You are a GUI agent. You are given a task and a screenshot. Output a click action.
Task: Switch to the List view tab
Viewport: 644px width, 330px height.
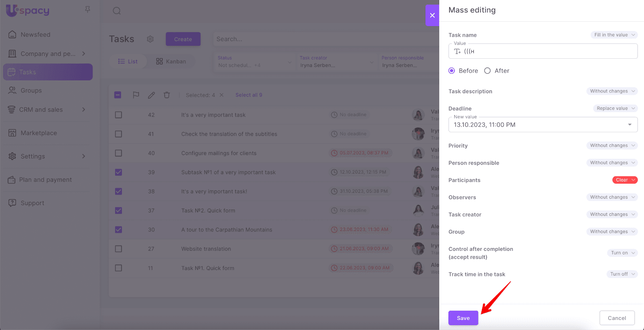pyautogui.click(x=128, y=61)
